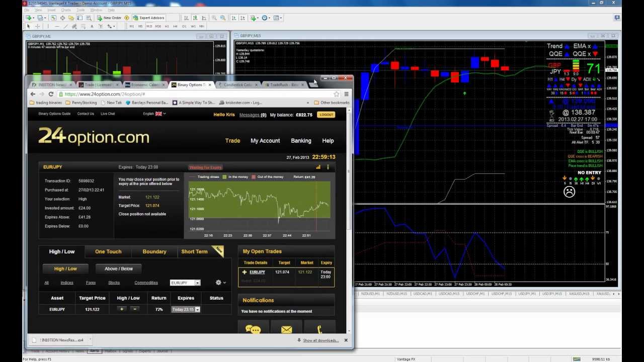This screenshot has height=362, width=644.
Task: Click the New Order toolbar button
Action: [109, 18]
